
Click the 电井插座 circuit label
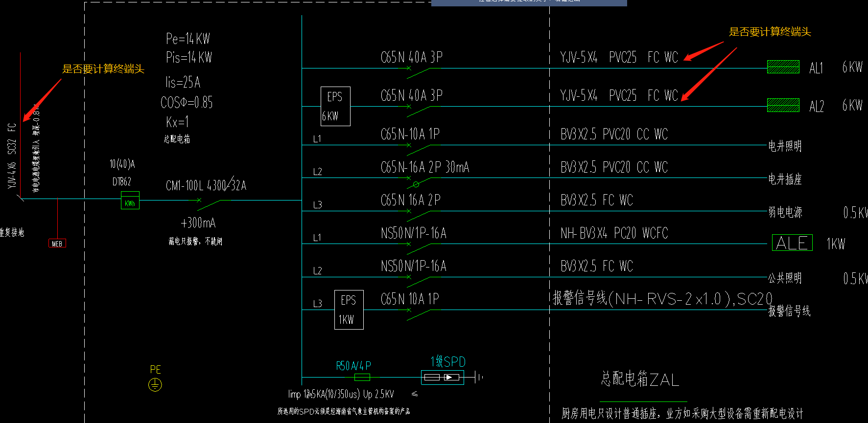[785, 179]
